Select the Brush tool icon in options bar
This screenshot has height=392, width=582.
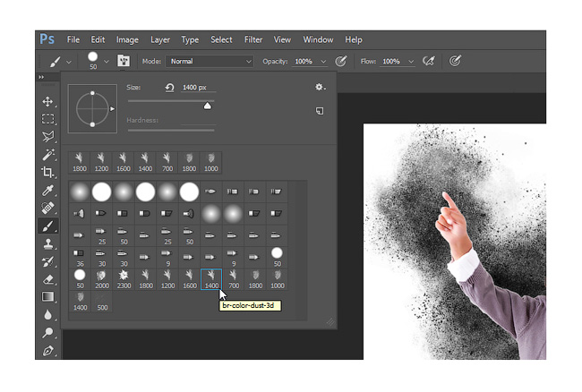pos(55,62)
